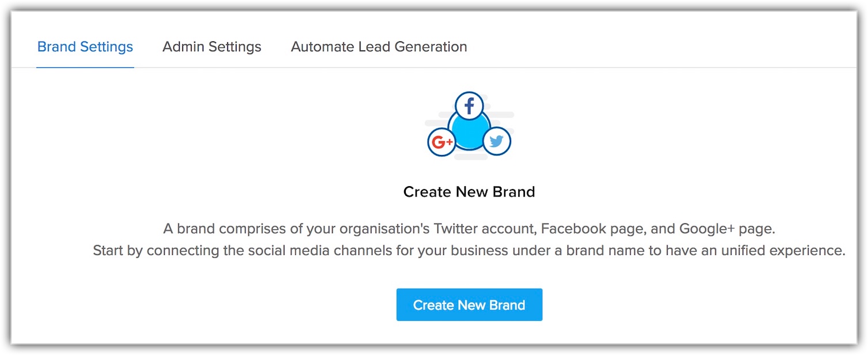
Task: Switch to the Admin Settings tab
Action: (212, 47)
